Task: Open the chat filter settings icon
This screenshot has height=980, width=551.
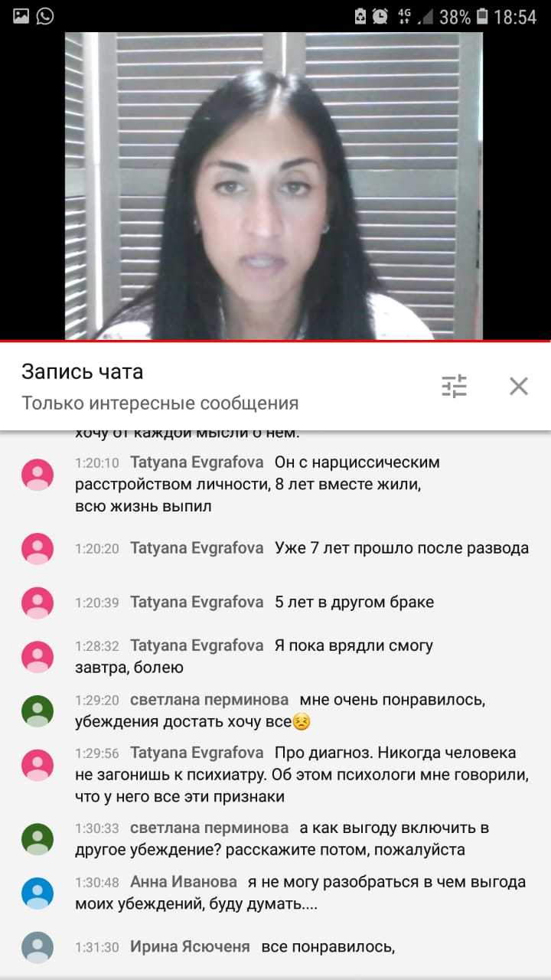Action: click(x=454, y=387)
